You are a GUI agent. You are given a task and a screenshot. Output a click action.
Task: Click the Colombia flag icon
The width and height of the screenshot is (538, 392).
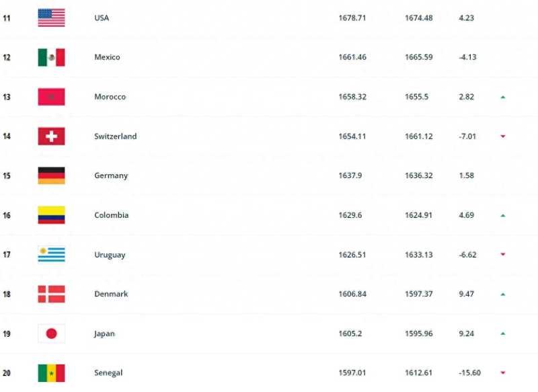pyautogui.click(x=51, y=215)
